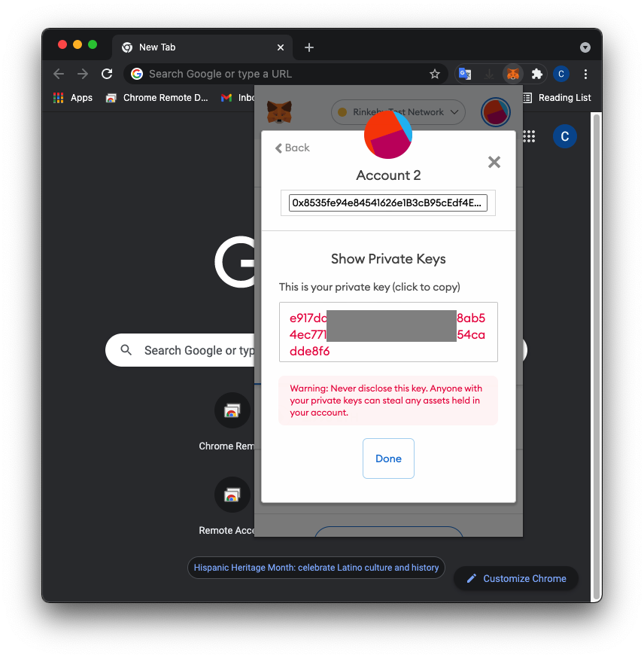Click the account address field 0x8535fe94...

(387, 203)
